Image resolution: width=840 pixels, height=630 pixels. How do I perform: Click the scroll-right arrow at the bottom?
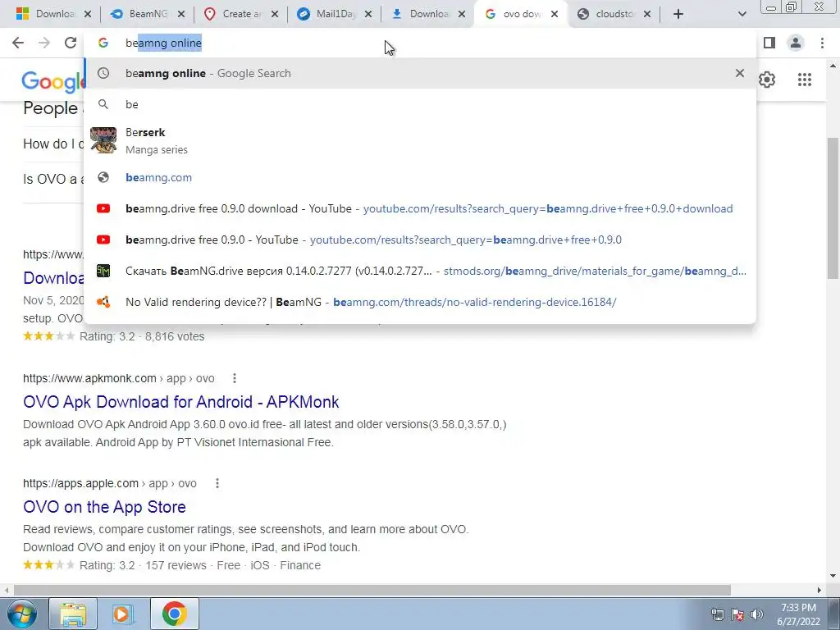pyautogui.click(x=819, y=590)
